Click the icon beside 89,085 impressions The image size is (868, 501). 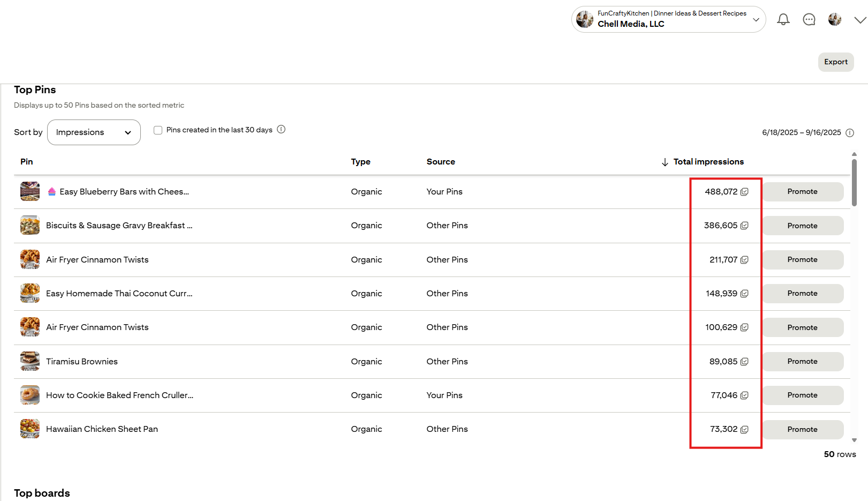coord(744,362)
